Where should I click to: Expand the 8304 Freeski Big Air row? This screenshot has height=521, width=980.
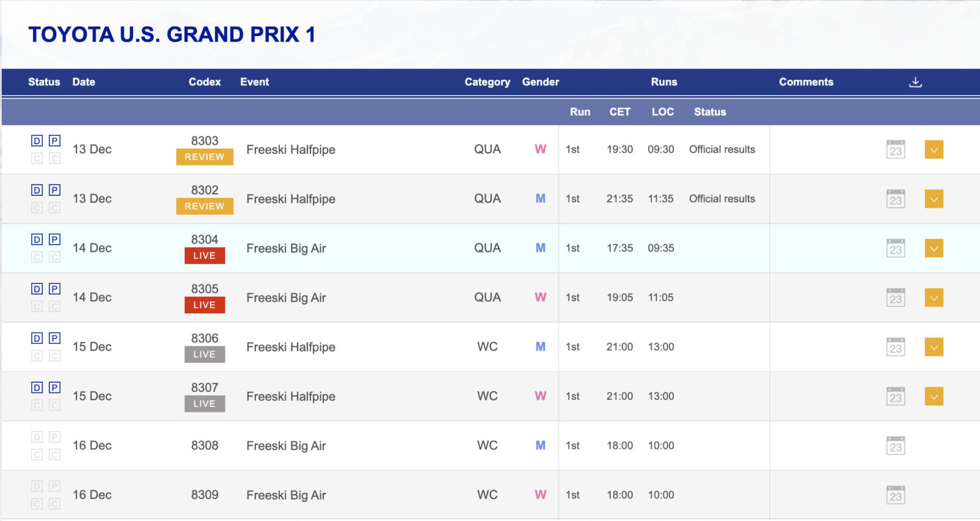pos(933,248)
